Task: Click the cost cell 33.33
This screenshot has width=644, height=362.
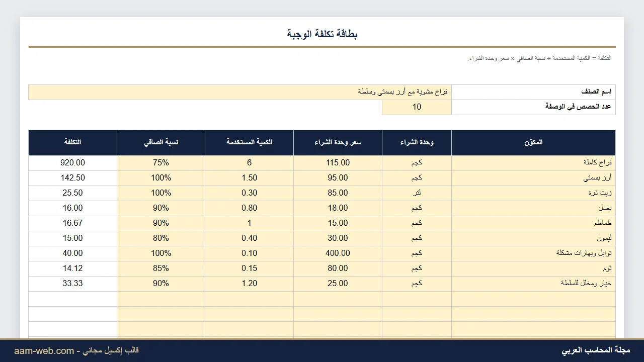Action: tap(73, 284)
